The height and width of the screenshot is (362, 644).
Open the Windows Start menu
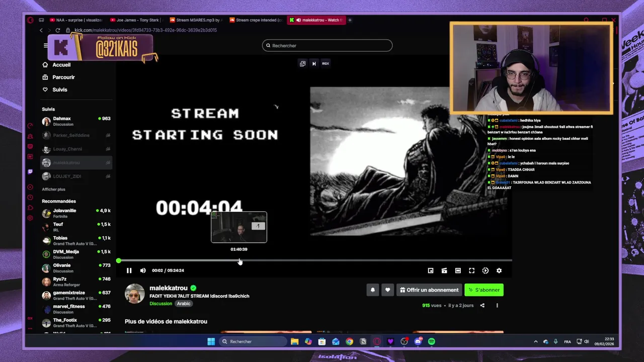tap(211, 341)
